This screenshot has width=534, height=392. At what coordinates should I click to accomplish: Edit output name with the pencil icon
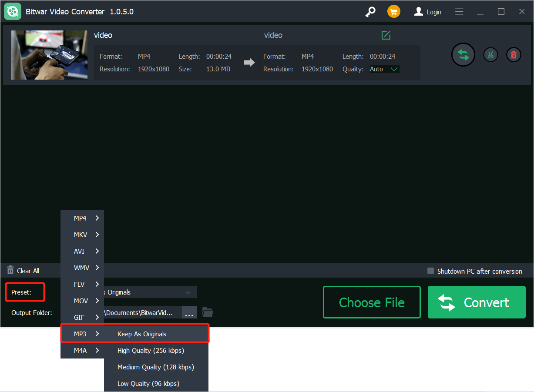point(386,35)
